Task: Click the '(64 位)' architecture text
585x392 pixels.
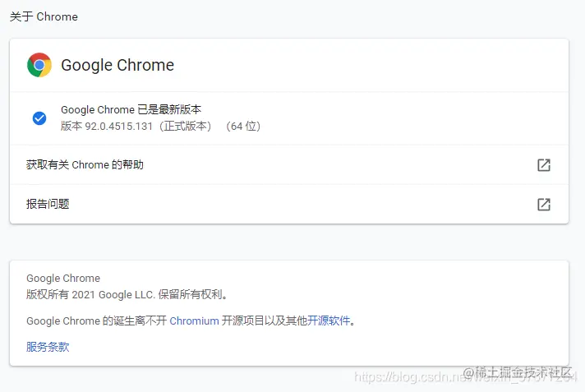Action: click(x=243, y=127)
